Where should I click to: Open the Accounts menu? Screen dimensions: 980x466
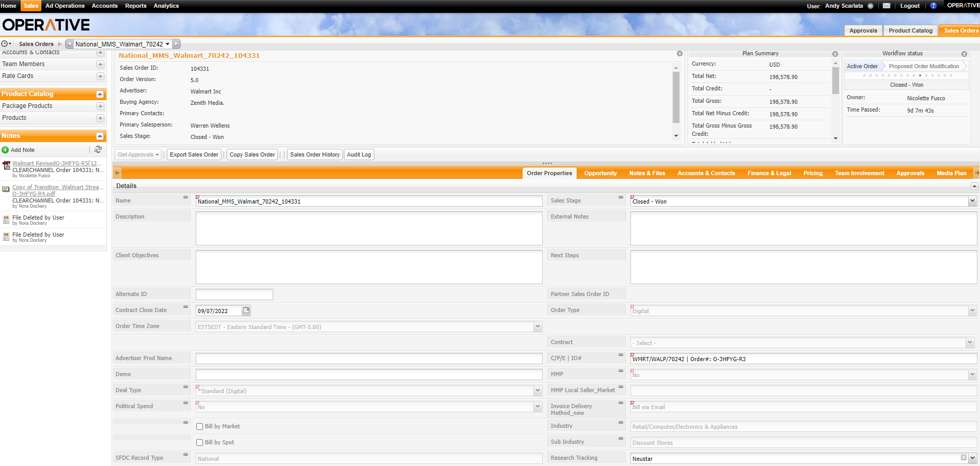point(105,6)
